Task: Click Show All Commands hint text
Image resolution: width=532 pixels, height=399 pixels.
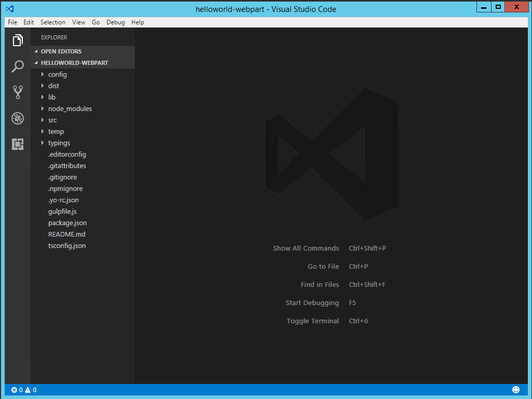Action: click(x=306, y=249)
